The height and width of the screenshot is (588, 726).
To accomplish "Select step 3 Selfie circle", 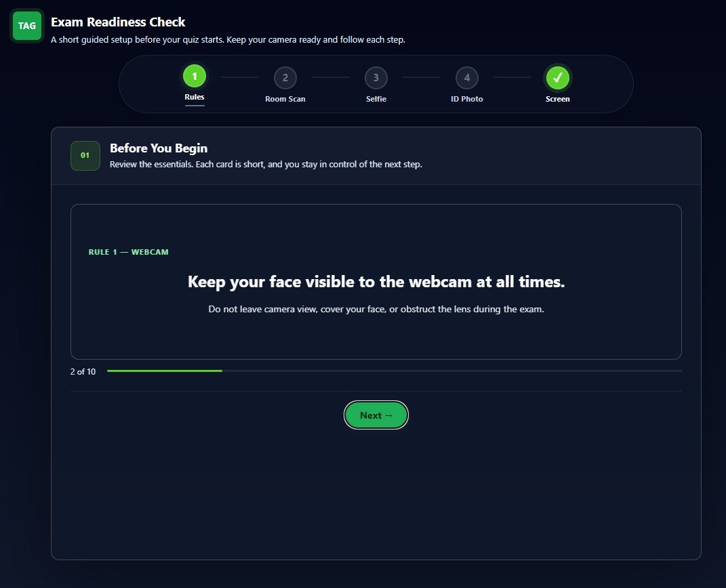I will point(376,78).
